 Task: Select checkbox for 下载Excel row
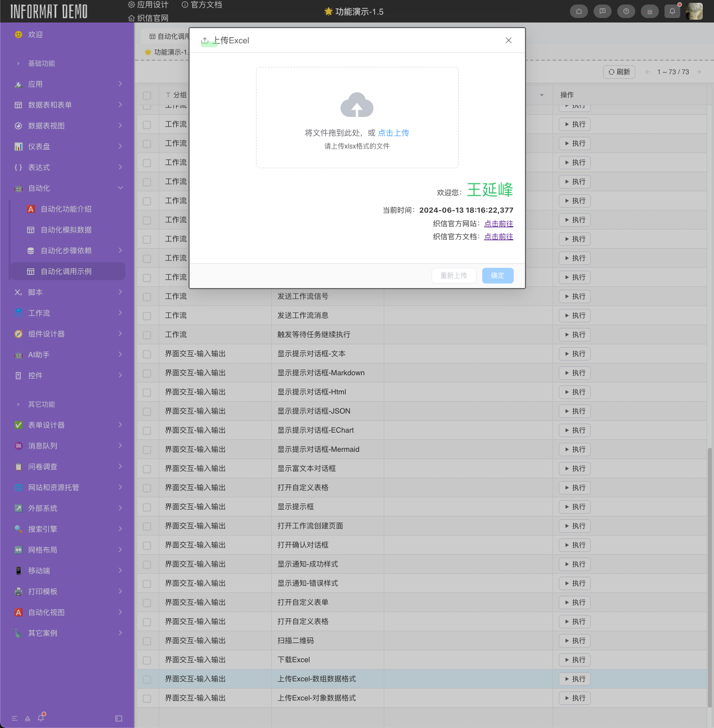(147, 660)
